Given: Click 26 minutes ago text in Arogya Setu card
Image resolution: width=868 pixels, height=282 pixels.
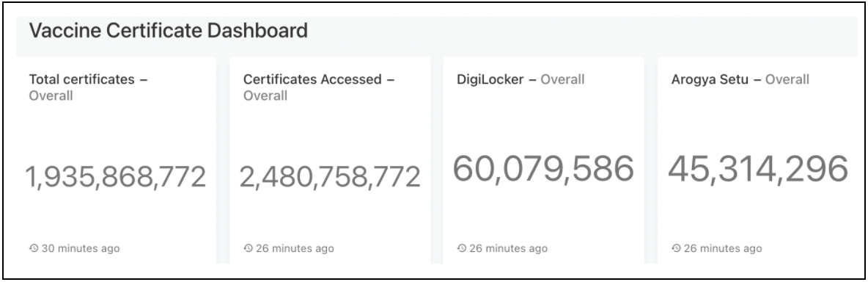Looking at the screenshot, I should [x=722, y=248].
